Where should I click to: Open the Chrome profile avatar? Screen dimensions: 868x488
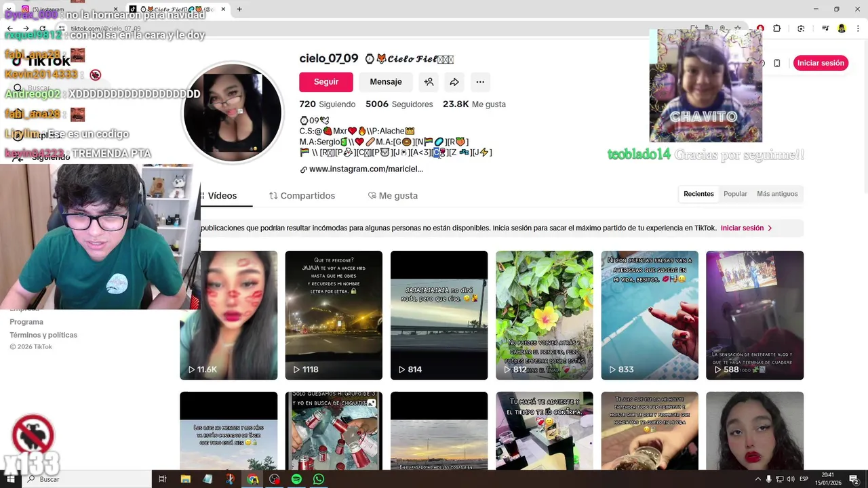pos(842,28)
